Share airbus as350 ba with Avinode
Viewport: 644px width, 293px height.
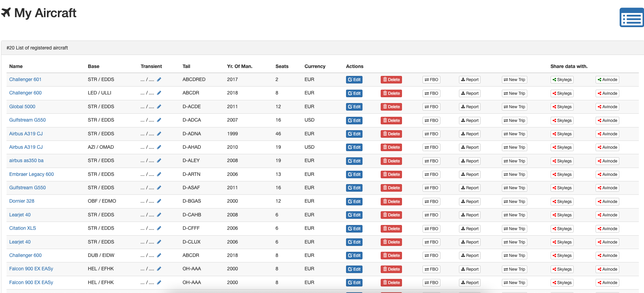coord(607,161)
